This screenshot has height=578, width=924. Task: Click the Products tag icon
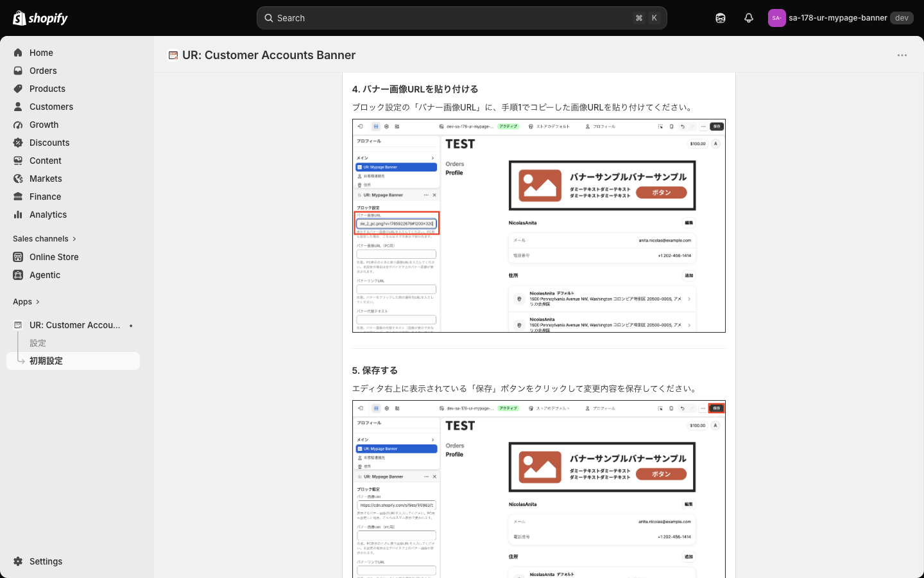[x=18, y=89]
